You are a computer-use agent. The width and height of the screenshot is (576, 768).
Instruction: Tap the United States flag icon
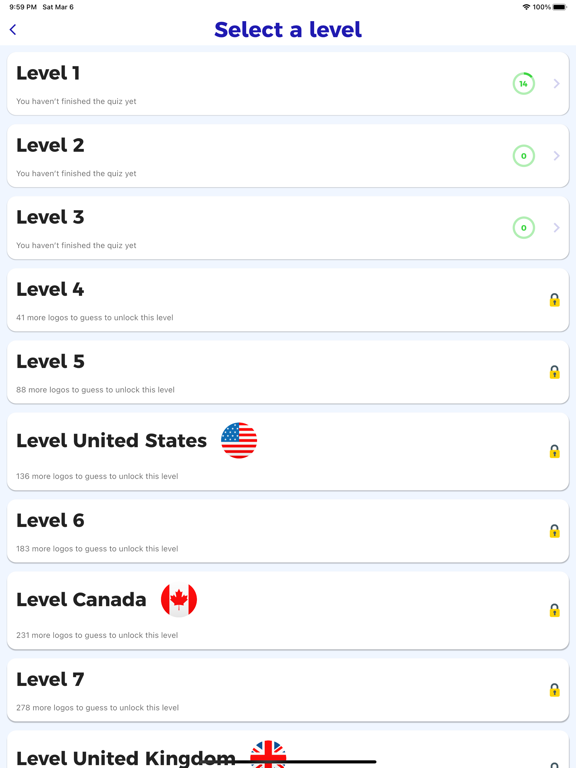coord(239,440)
